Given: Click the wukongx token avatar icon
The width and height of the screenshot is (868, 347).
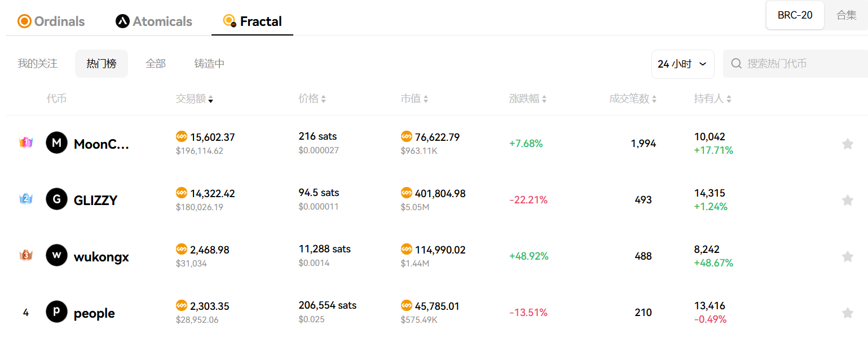Looking at the screenshot, I should (56, 256).
